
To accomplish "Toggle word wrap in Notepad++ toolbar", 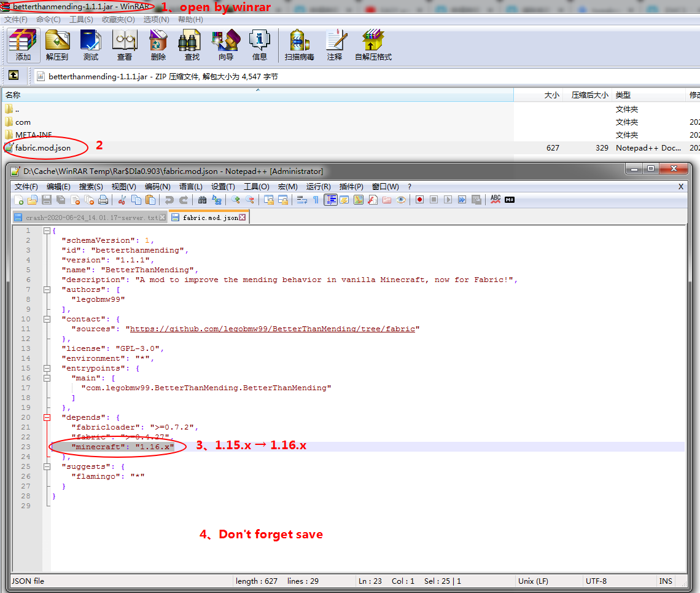I will pyautogui.click(x=301, y=200).
